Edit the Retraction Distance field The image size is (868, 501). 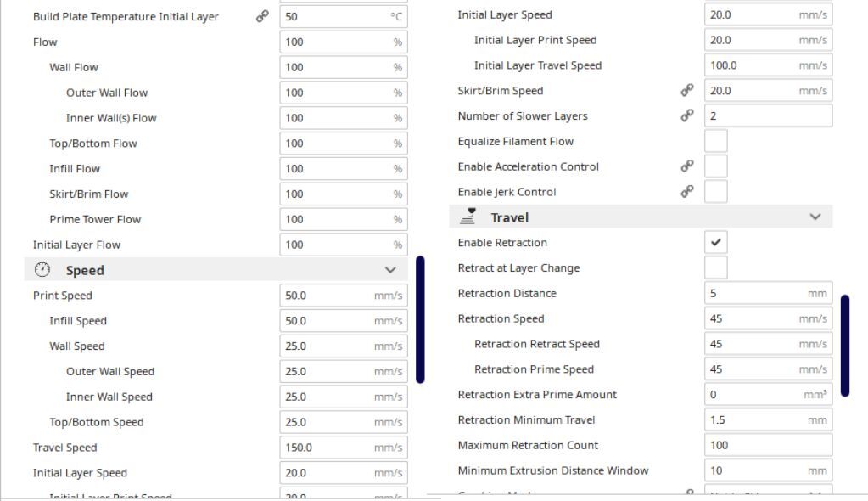point(769,293)
